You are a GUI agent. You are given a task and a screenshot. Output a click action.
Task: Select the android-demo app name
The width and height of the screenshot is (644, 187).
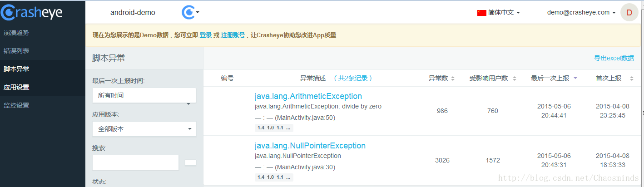pos(133,13)
